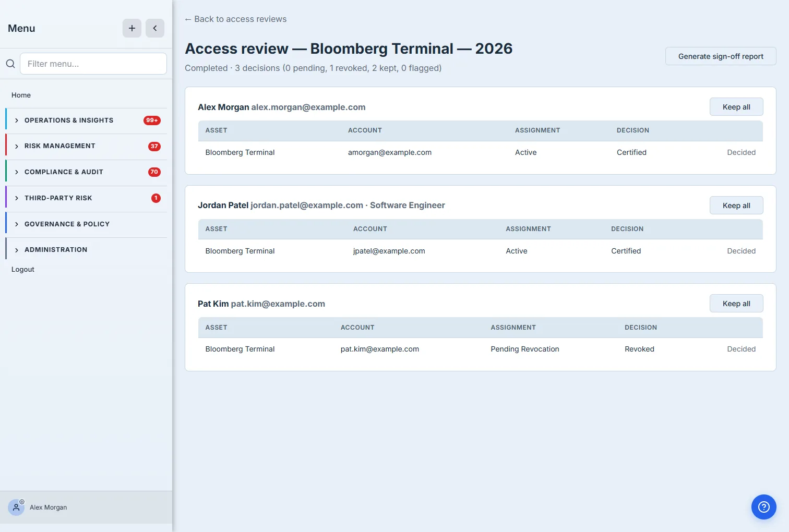
Task: Click the ASSIGNMENT column header in Jordan Patel's table
Action: click(528, 229)
